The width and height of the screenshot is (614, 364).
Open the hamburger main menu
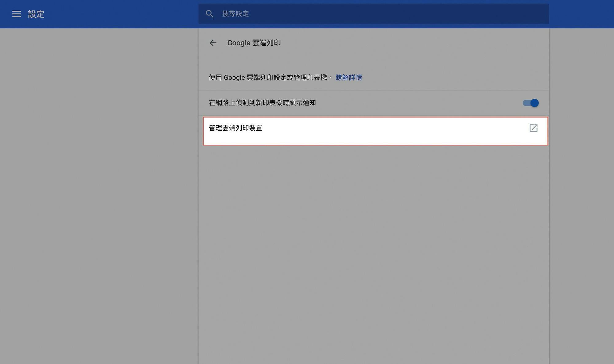16,14
